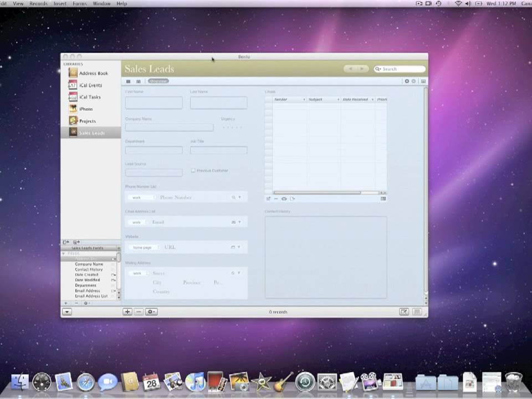Sort by Sender column header

[x=289, y=99]
